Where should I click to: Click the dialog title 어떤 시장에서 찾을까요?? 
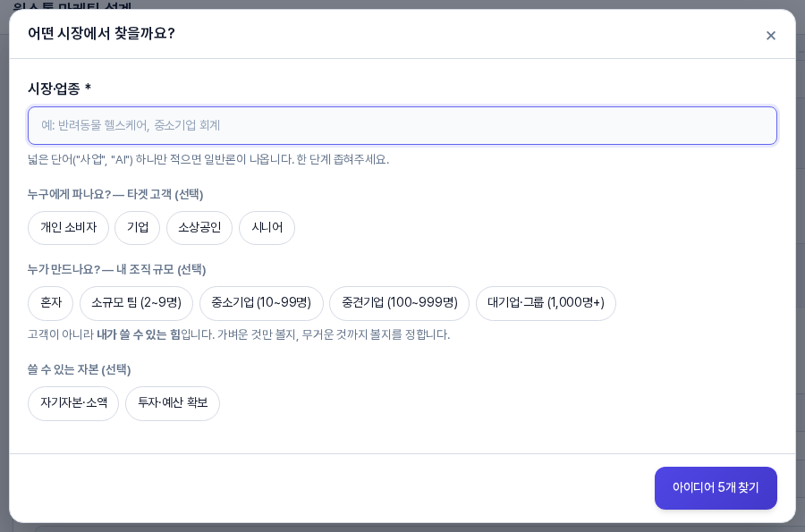101,34
